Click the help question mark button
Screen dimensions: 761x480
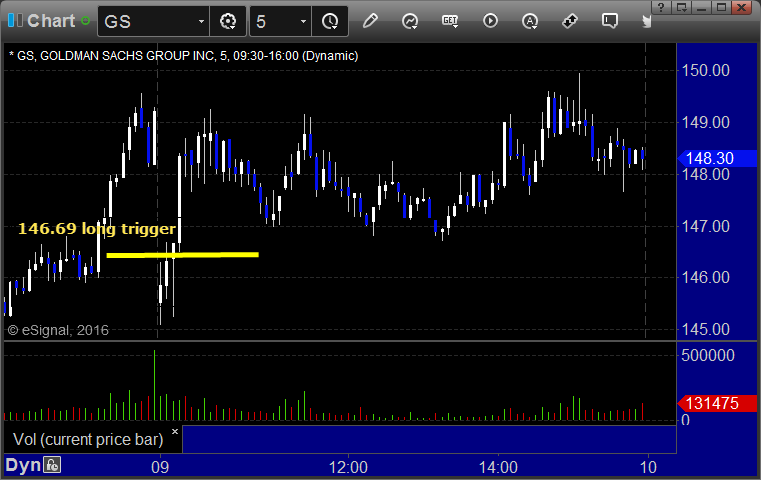click(x=661, y=7)
